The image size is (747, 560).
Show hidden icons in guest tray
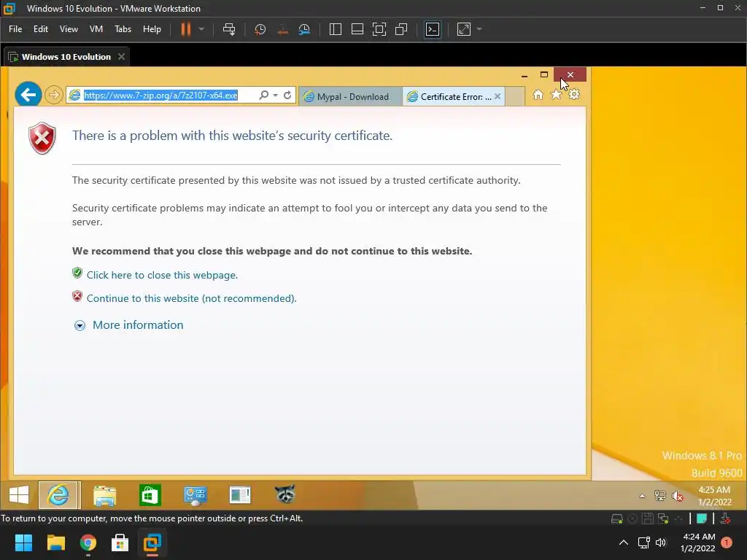(642, 496)
